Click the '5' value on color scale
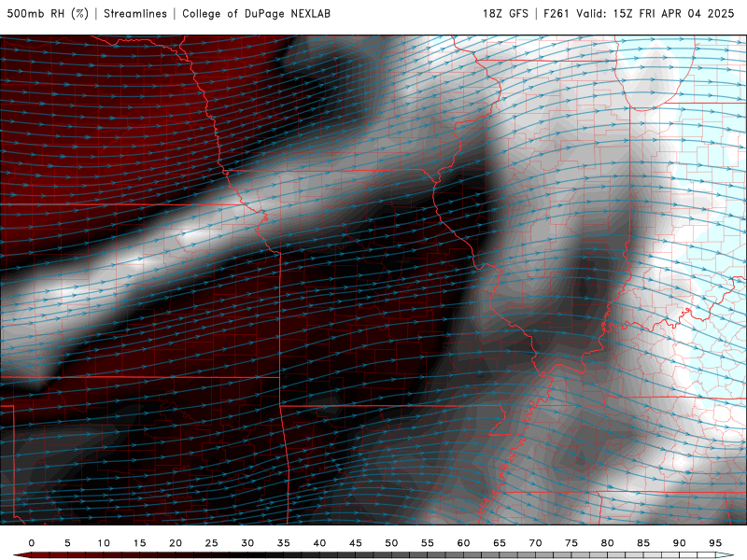The height and width of the screenshot is (560, 747). click(67, 543)
